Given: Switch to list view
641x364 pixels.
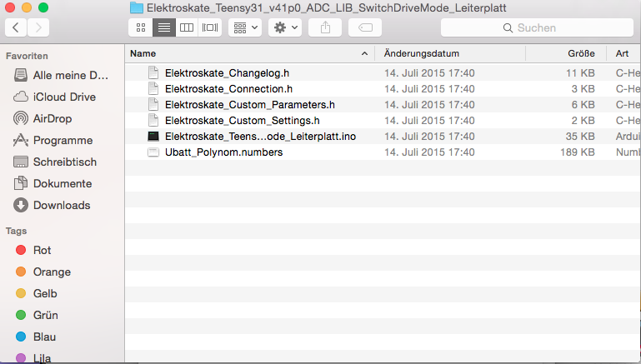Looking at the screenshot, I should (x=164, y=27).
